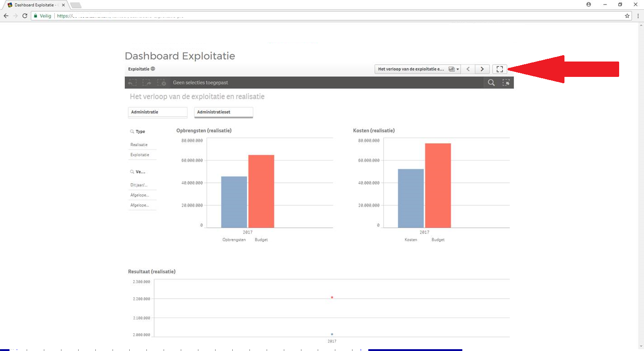Click search icon beside Ve... filter

click(132, 172)
